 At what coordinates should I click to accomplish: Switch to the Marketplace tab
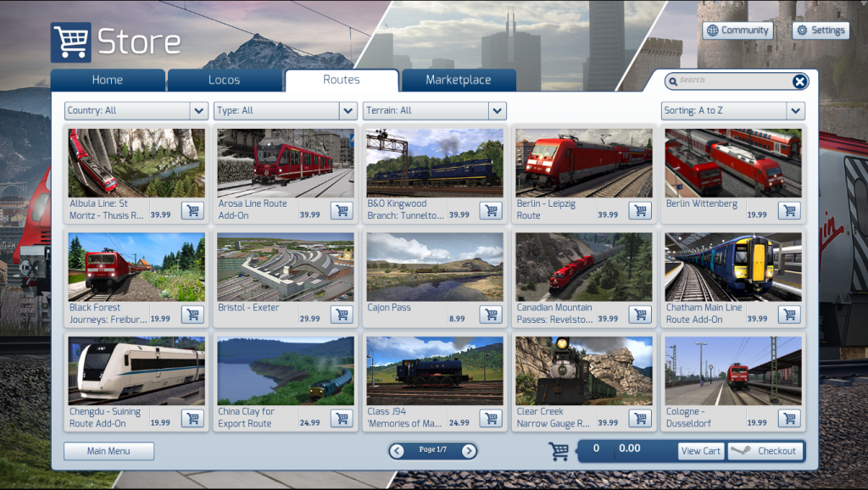pyautogui.click(x=460, y=80)
